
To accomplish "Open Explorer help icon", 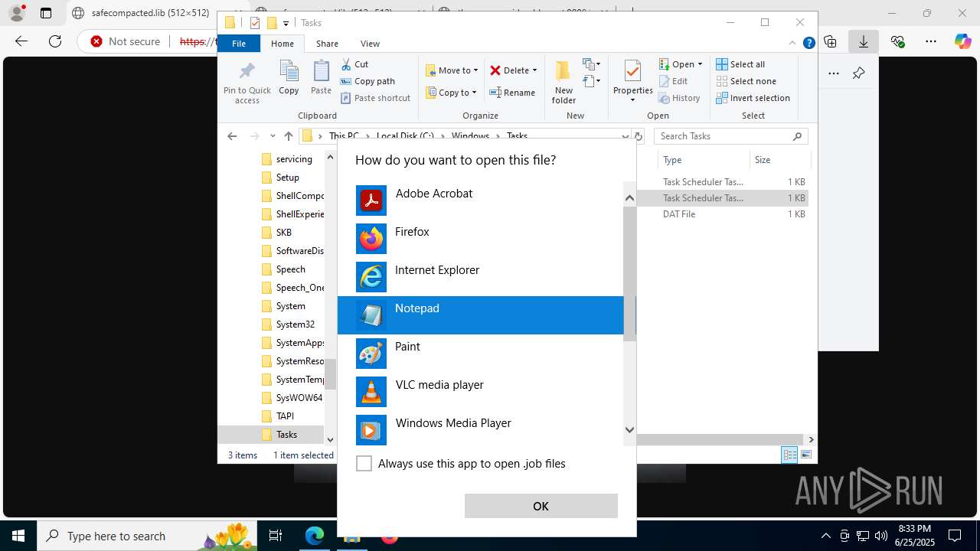I will click(808, 44).
